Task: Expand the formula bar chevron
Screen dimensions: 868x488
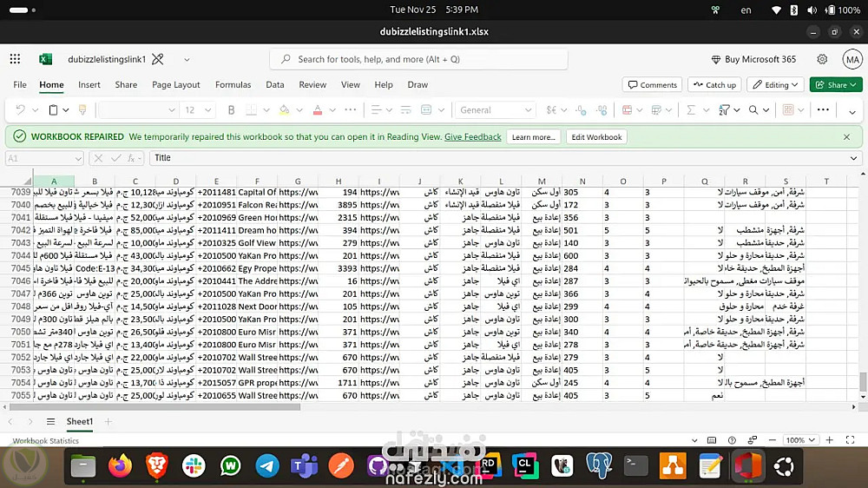Action: (853, 158)
